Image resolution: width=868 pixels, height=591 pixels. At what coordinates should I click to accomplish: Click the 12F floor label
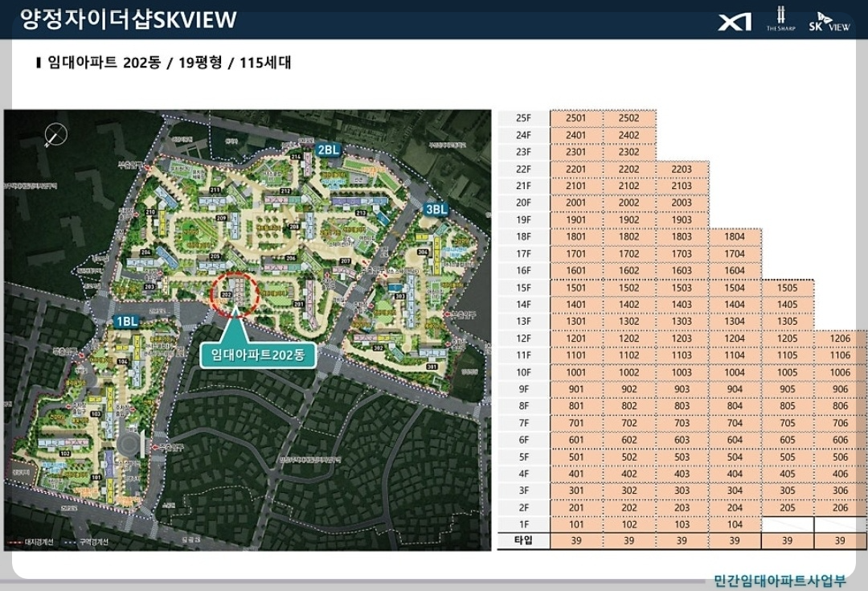click(x=524, y=339)
